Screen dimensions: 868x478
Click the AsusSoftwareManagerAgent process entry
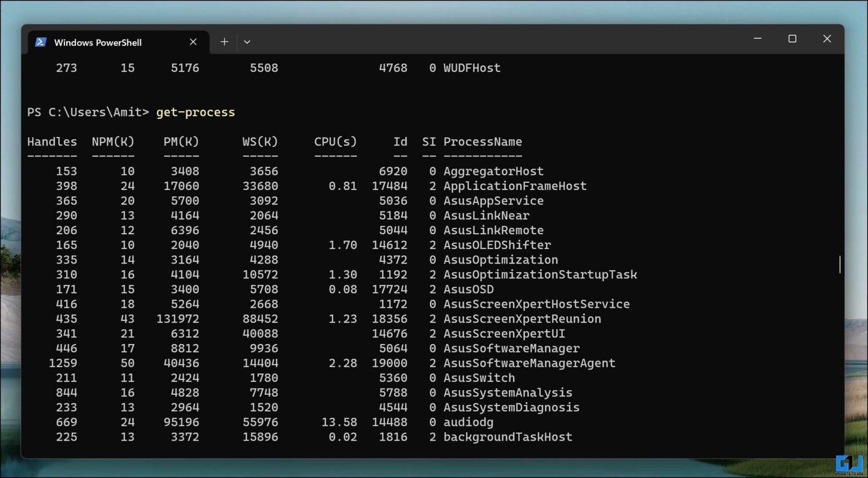click(x=529, y=363)
